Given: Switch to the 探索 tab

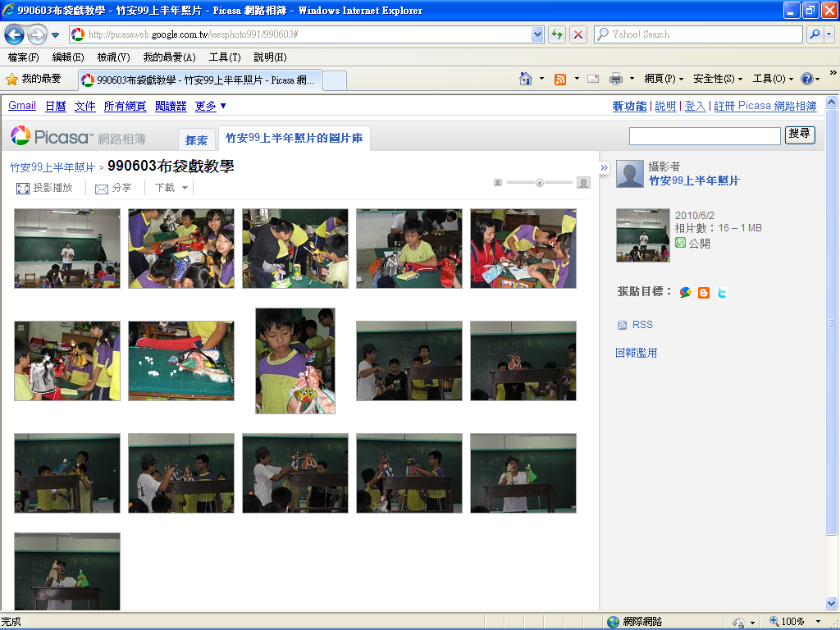Looking at the screenshot, I should pyautogui.click(x=196, y=140).
